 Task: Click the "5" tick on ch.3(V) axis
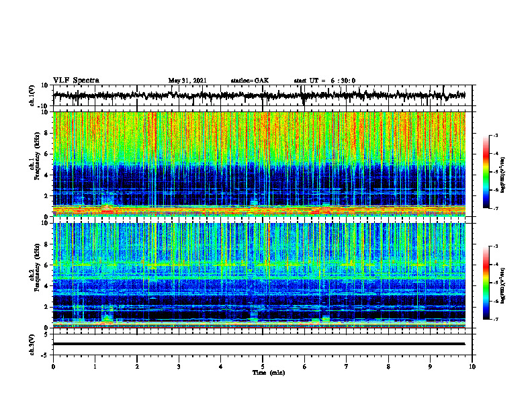pos(46,334)
